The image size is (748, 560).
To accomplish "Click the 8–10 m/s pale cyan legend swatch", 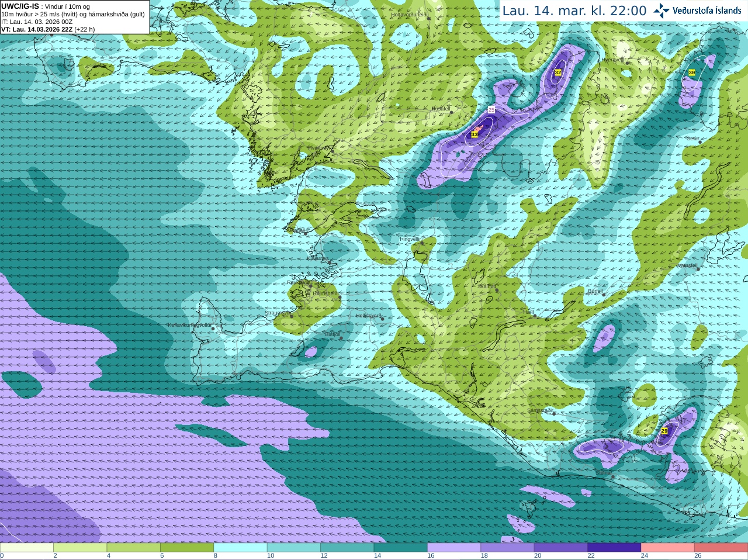I will point(241,548).
